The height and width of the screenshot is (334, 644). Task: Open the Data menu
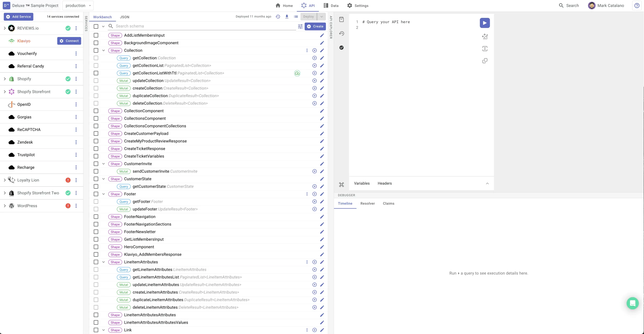pos(331,6)
